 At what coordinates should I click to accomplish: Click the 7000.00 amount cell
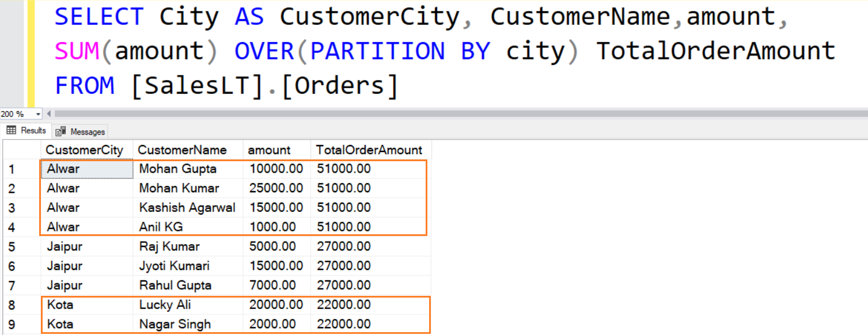click(276, 285)
